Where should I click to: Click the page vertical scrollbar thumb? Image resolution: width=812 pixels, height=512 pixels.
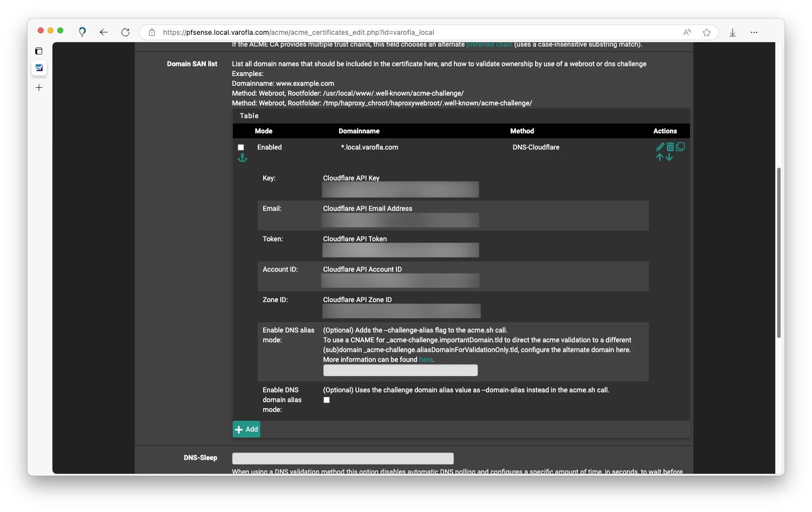point(779,253)
